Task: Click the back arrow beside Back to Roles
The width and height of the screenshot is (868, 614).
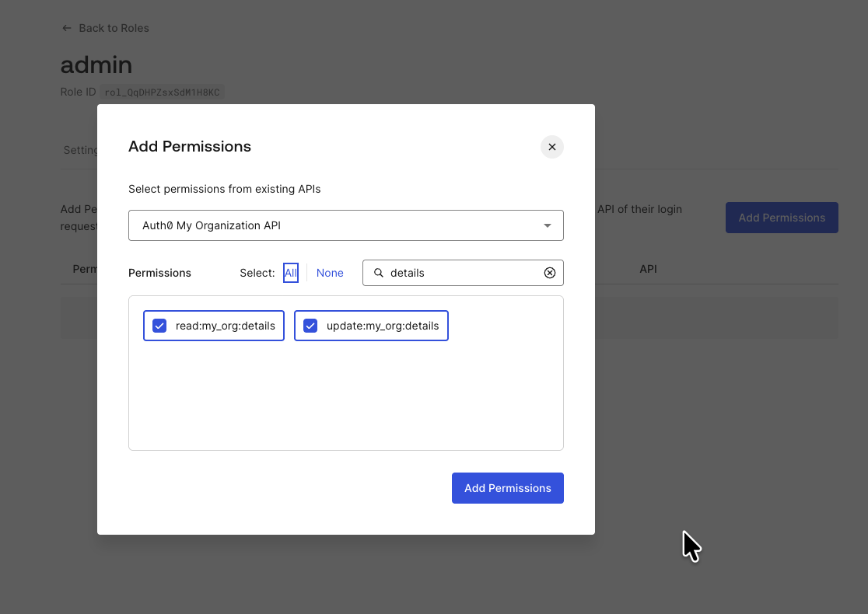Action: tap(67, 28)
